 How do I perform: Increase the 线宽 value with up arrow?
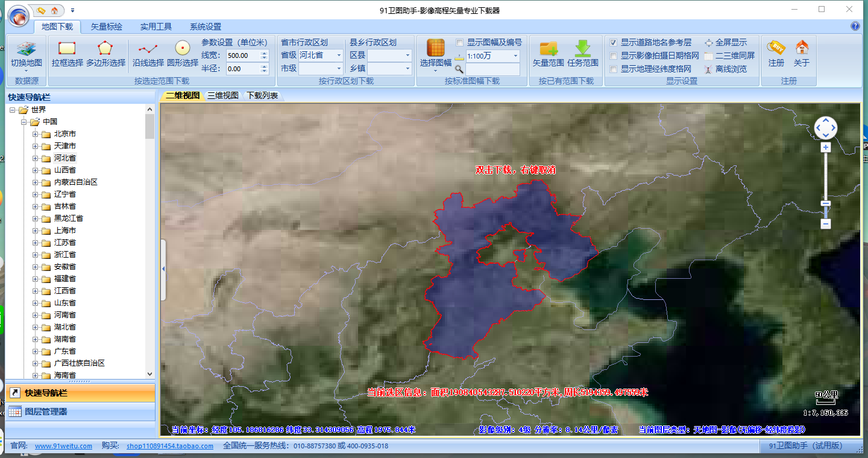pyautogui.click(x=264, y=52)
